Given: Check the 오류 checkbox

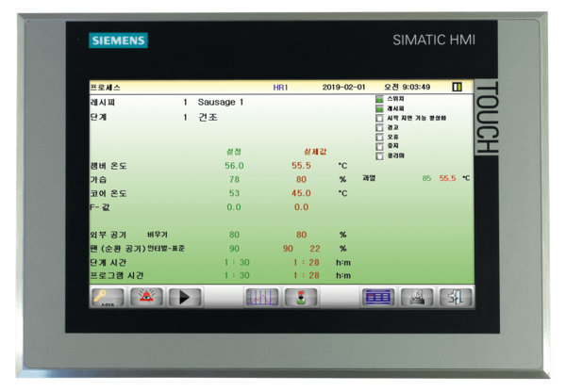Looking at the screenshot, I should 379,137.
